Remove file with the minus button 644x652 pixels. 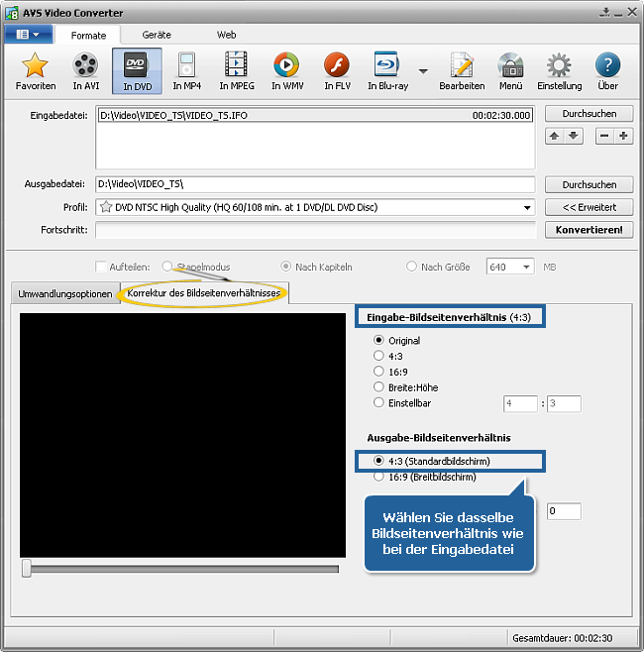[604, 136]
